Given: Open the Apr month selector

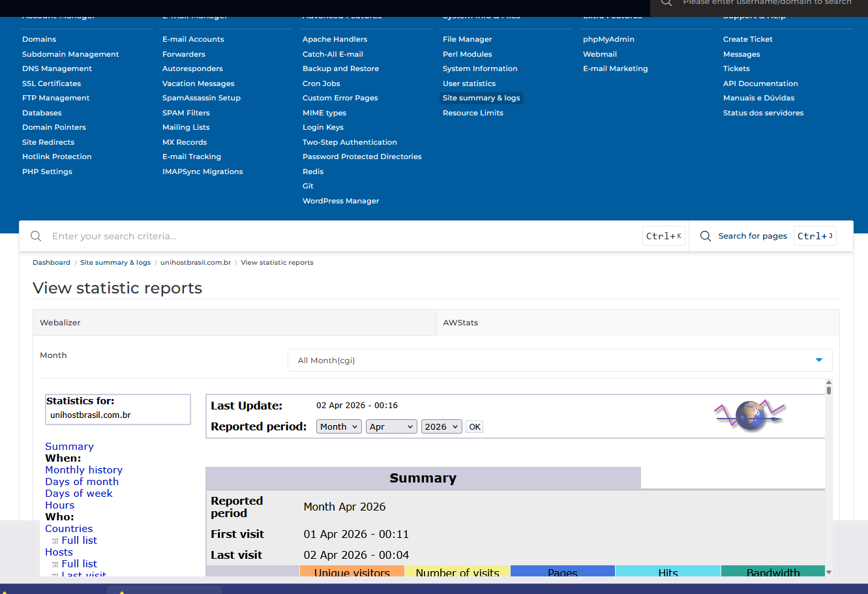Looking at the screenshot, I should (391, 426).
